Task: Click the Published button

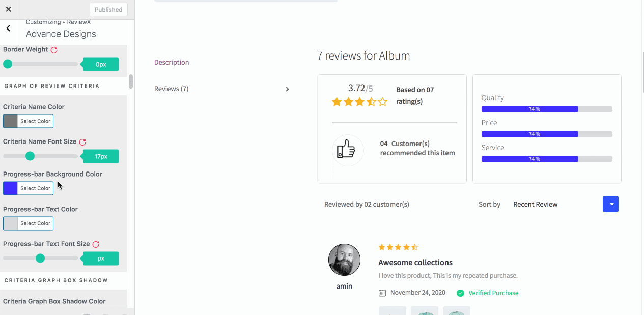Action: (x=108, y=9)
